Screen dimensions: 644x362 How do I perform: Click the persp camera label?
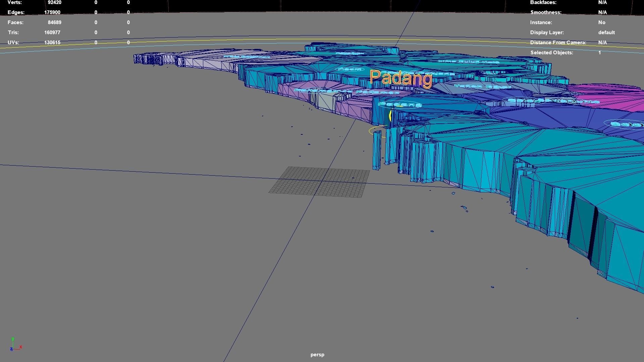(317, 354)
